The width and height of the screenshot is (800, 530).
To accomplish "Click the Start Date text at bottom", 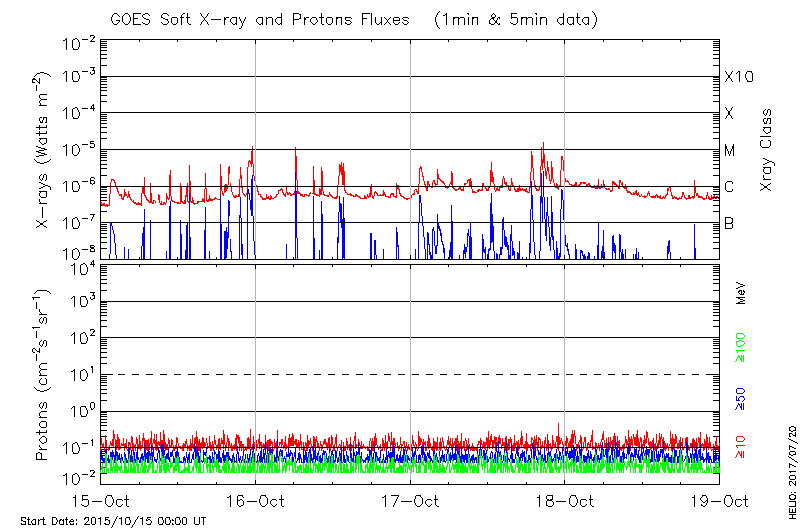I will tap(113, 521).
